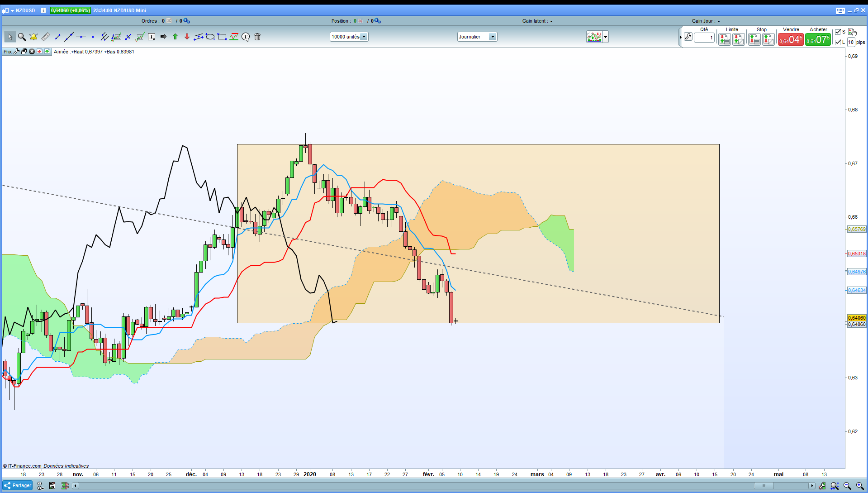Click the trash bin delete icon
Viewport: 868px width, 493px height.
click(257, 37)
